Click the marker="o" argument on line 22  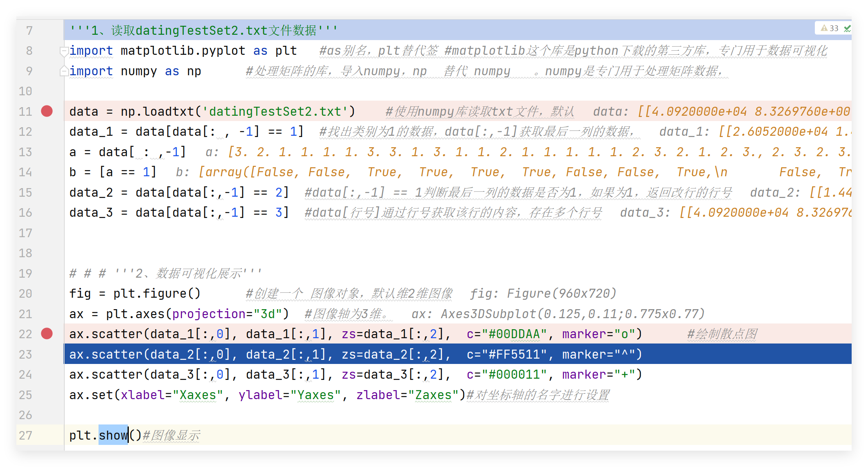pyautogui.click(x=599, y=334)
